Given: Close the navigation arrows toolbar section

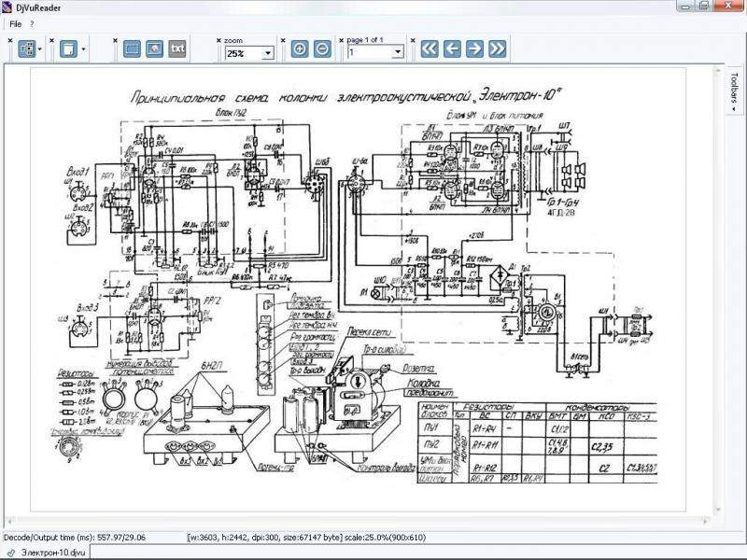Looking at the screenshot, I should [x=413, y=41].
